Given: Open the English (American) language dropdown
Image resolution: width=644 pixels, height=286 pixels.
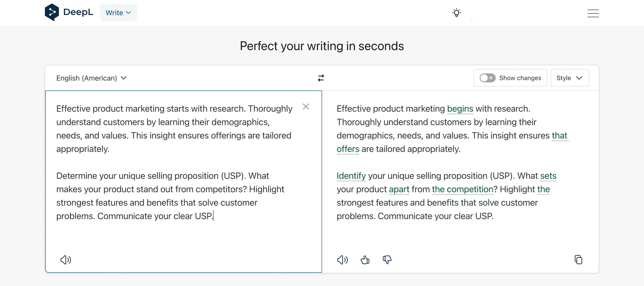Looking at the screenshot, I should 91,78.
